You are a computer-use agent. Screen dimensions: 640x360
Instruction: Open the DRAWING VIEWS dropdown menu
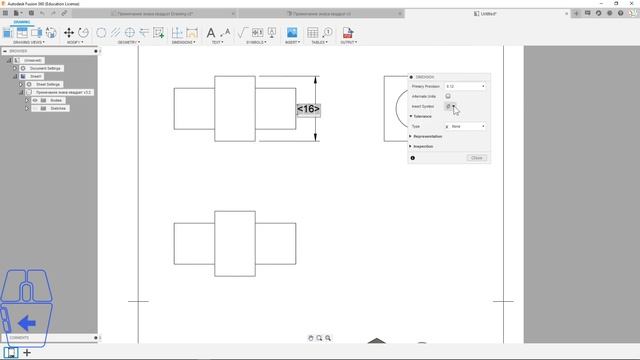29,42
